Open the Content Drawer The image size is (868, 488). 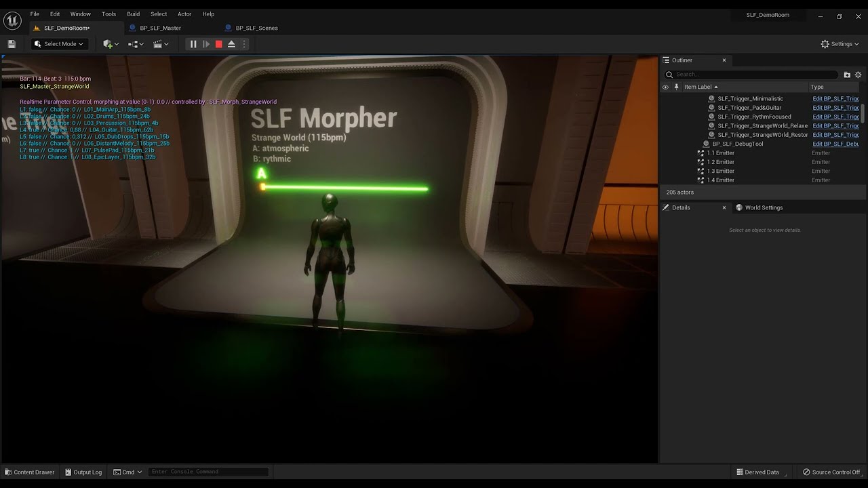point(30,472)
